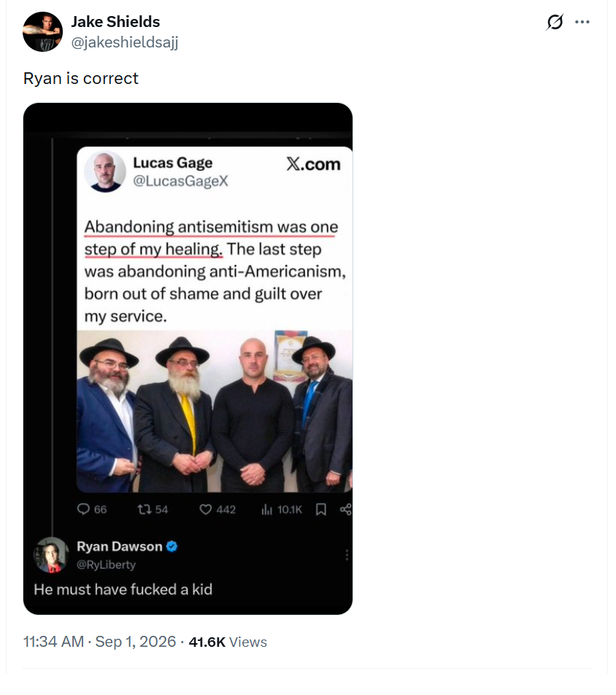Click the 41.6K Views count
The height and width of the screenshot is (695, 616).
[x=228, y=642]
